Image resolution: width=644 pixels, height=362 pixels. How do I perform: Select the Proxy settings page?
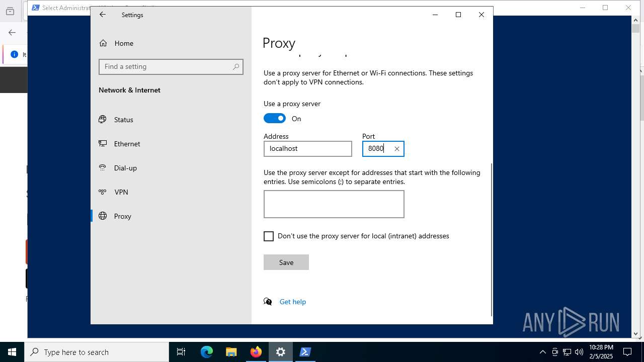pos(171,216)
